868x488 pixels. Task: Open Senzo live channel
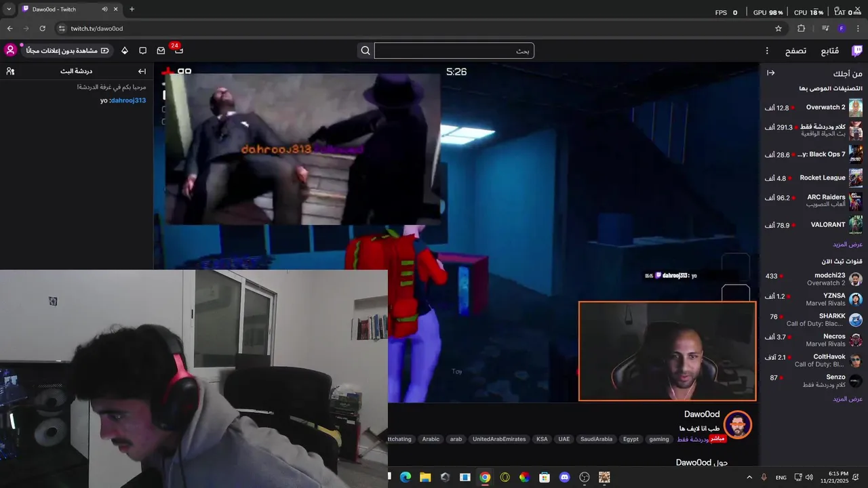click(x=814, y=381)
